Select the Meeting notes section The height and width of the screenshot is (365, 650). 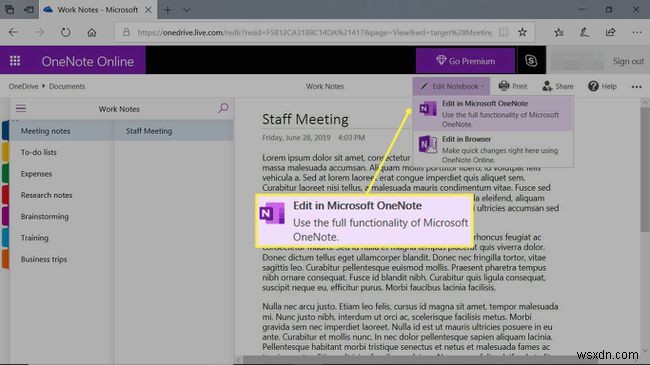[x=61, y=131]
